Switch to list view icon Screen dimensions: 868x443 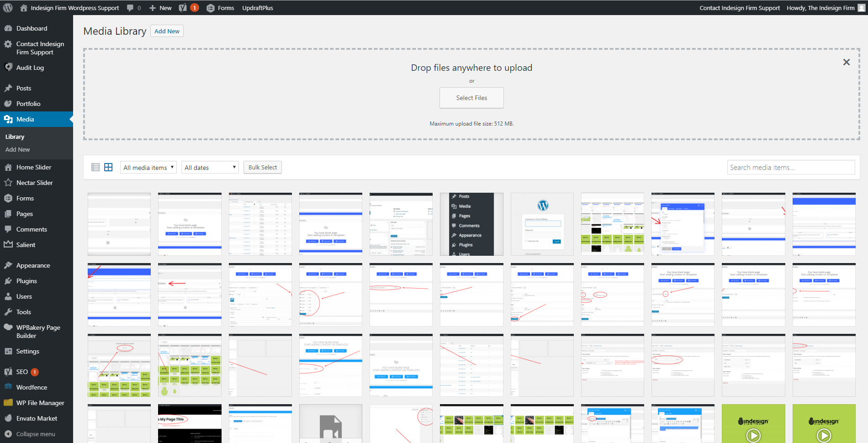pos(95,167)
